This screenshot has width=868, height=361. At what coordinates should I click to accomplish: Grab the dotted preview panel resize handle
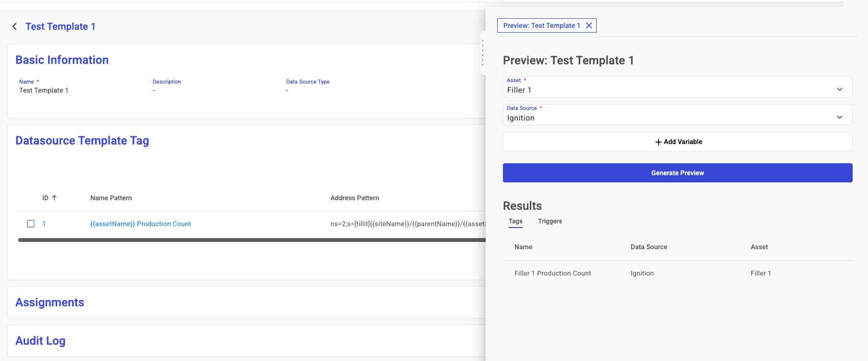click(482, 53)
